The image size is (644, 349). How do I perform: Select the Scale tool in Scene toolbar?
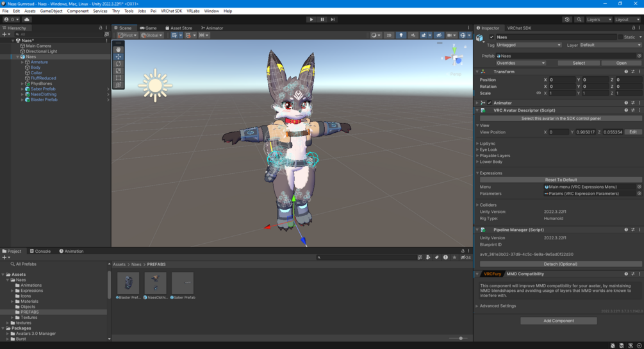point(119,71)
